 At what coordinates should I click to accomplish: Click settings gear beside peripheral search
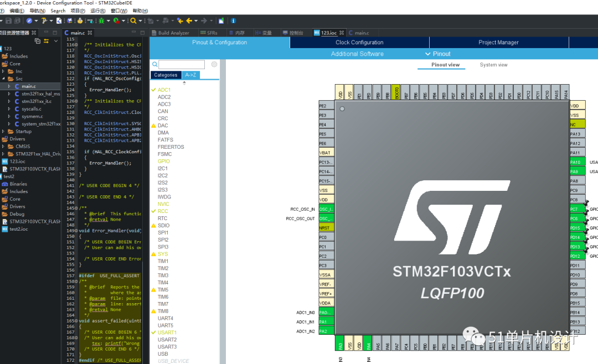[x=214, y=64]
